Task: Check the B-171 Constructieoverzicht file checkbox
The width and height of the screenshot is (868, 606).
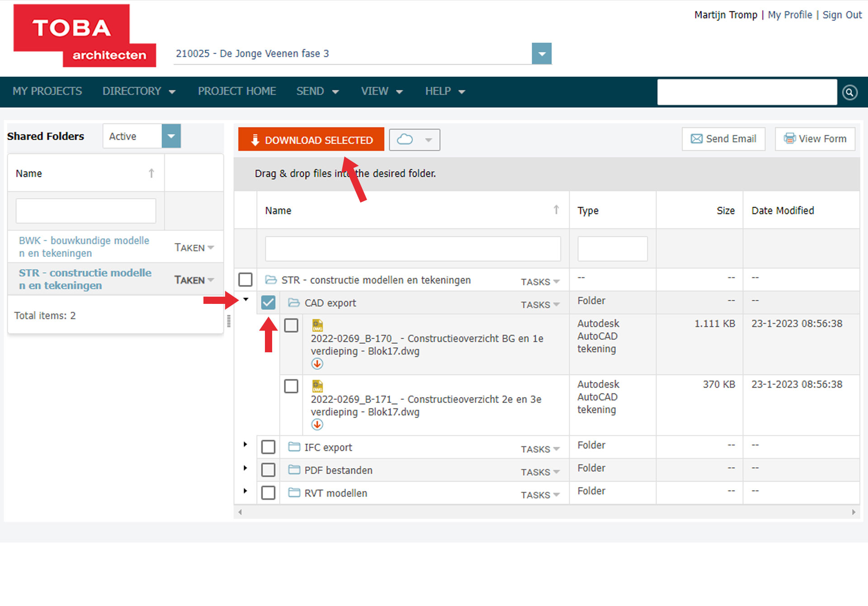Action: (x=291, y=386)
